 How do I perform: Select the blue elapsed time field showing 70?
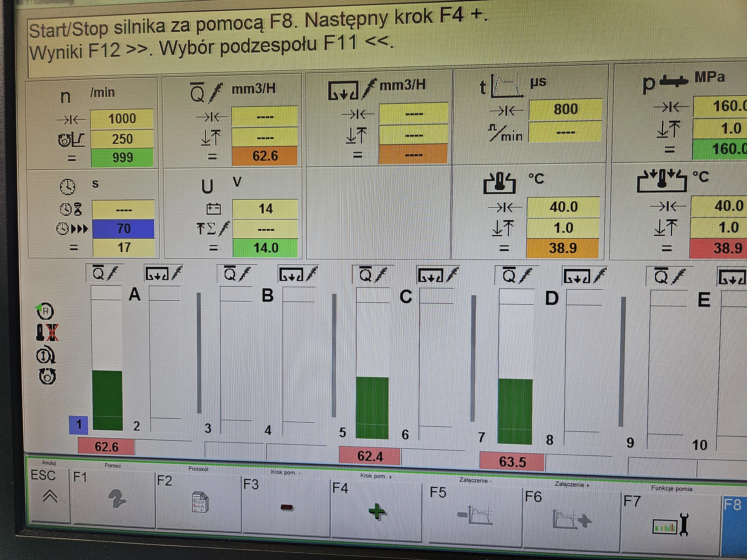(x=124, y=229)
